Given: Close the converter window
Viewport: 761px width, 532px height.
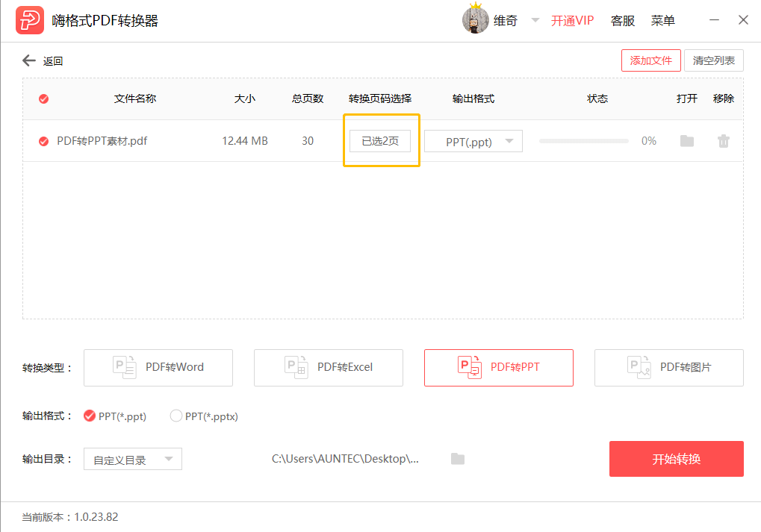Looking at the screenshot, I should point(743,20).
